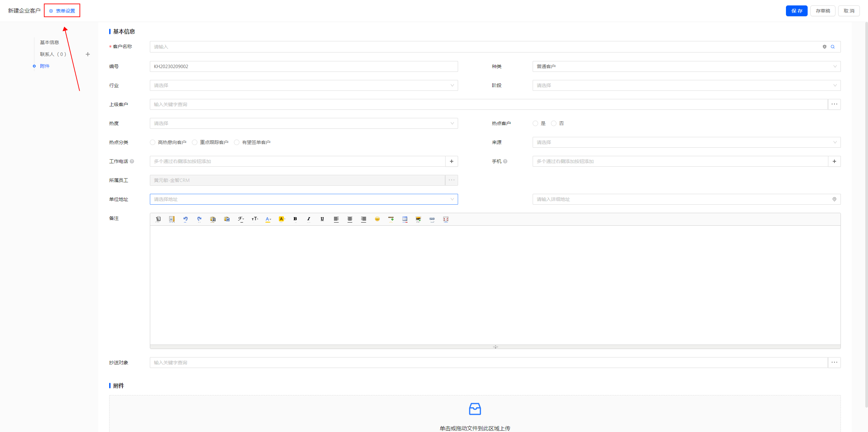Open the font family picker
Image resolution: width=868 pixels, height=432 pixels.
click(241, 219)
